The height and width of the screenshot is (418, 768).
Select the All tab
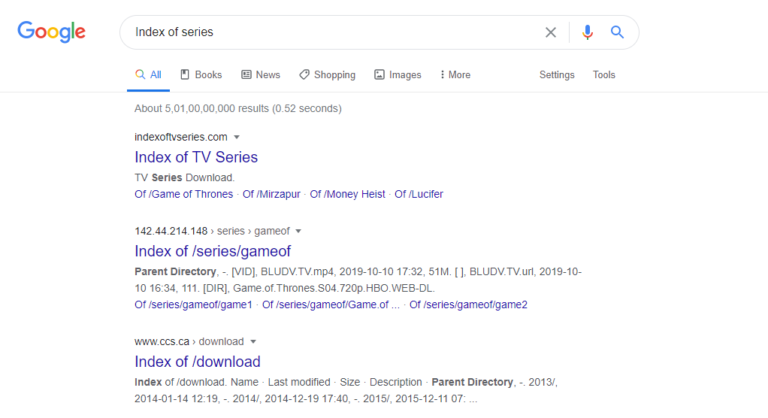[x=148, y=74]
